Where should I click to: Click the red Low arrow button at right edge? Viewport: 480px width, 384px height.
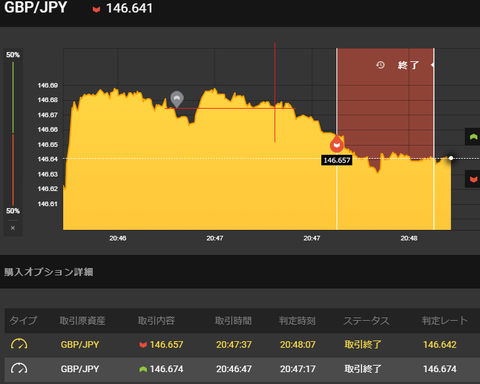(473, 179)
